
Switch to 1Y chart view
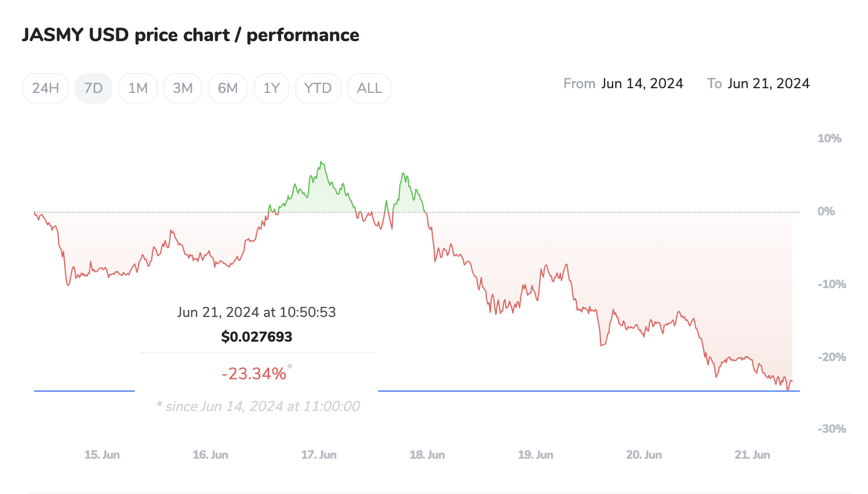pyautogui.click(x=271, y=88)
